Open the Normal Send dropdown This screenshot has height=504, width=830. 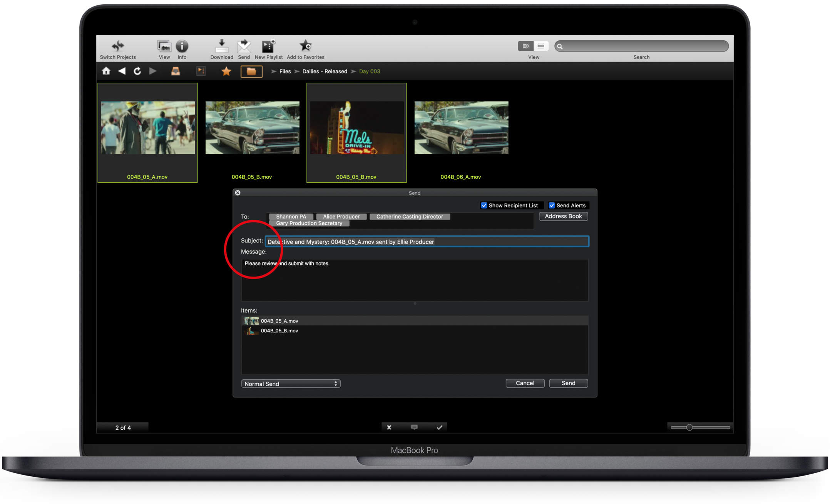[x=291, y=384]
